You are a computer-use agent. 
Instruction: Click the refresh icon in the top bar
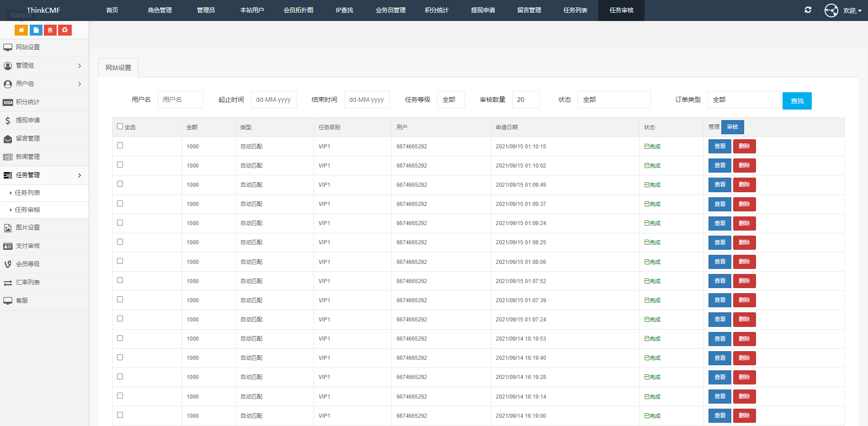pos(808,10)
